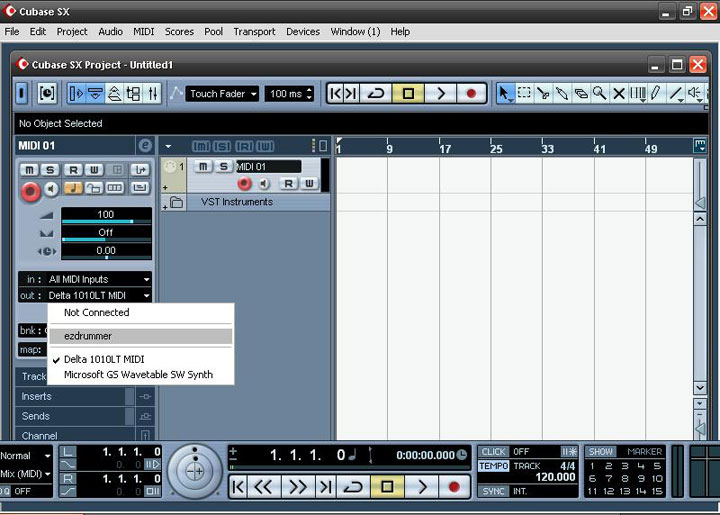The image size is (720, 515).
Task: Solo the MIDI 01 track in track list
Action: point(222,166)
